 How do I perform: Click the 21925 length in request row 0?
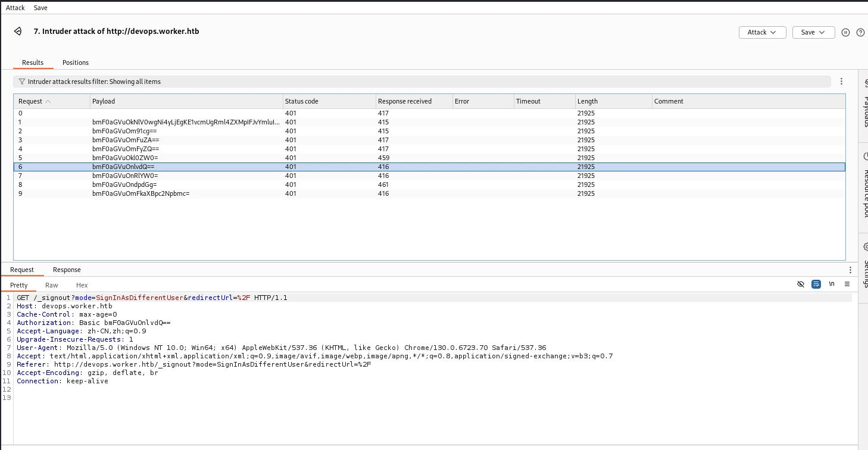click(586, 113)
